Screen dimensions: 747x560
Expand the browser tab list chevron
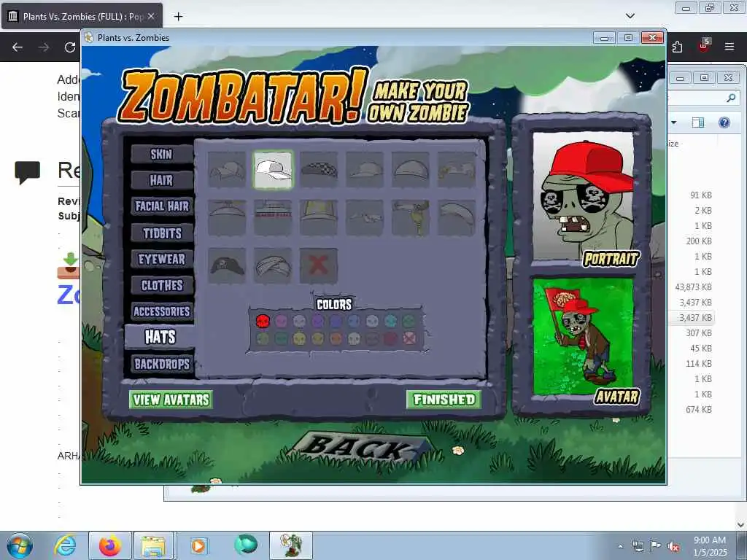point(630,16)
